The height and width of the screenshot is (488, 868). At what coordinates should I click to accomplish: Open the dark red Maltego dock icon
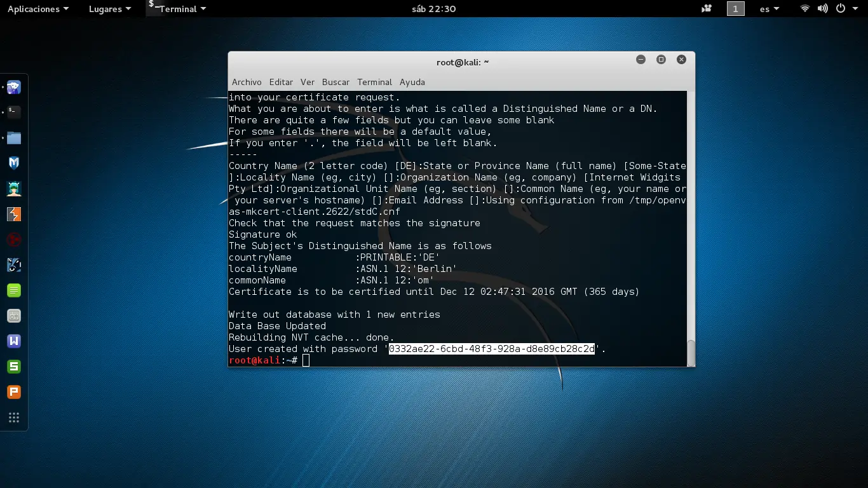click(x=14, y=240)
